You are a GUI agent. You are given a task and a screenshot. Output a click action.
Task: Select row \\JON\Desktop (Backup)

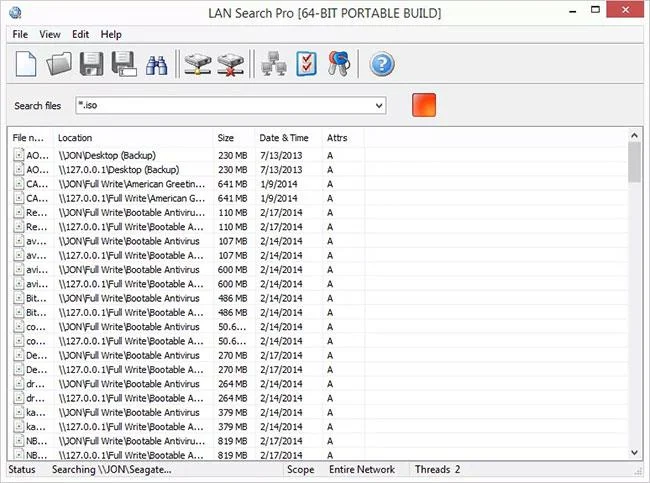coord(318,155)
